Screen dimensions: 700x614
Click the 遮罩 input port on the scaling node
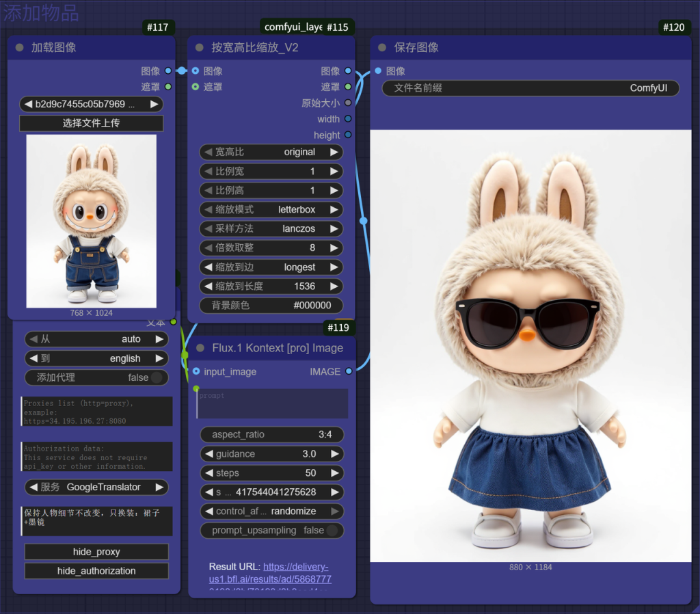click(196, 87)
